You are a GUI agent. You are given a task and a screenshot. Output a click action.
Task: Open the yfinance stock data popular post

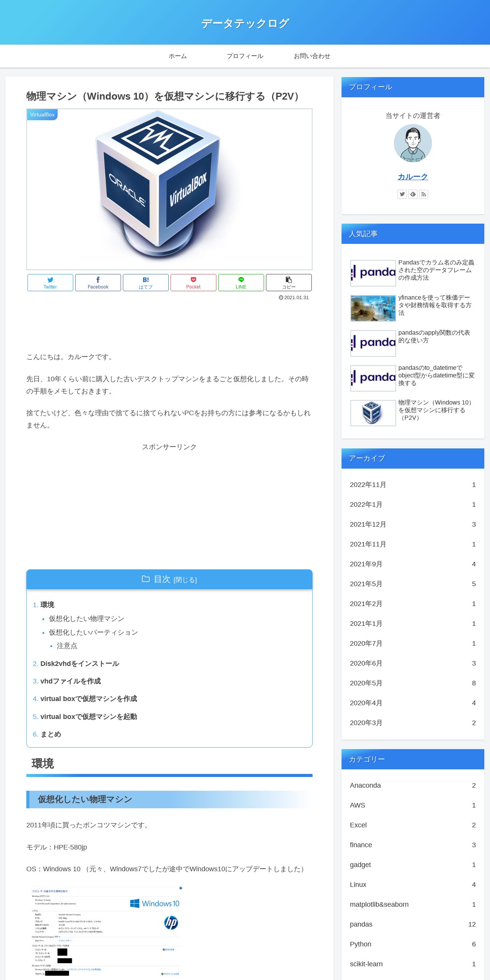413,308
